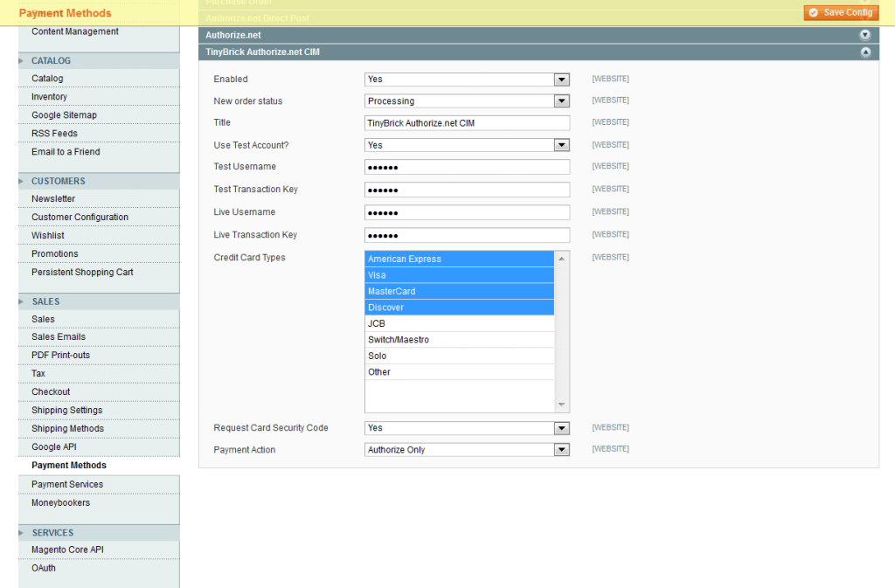Click the Save Config button
Viewport: 895px width, 588px height.
click(x=840, y=12)
